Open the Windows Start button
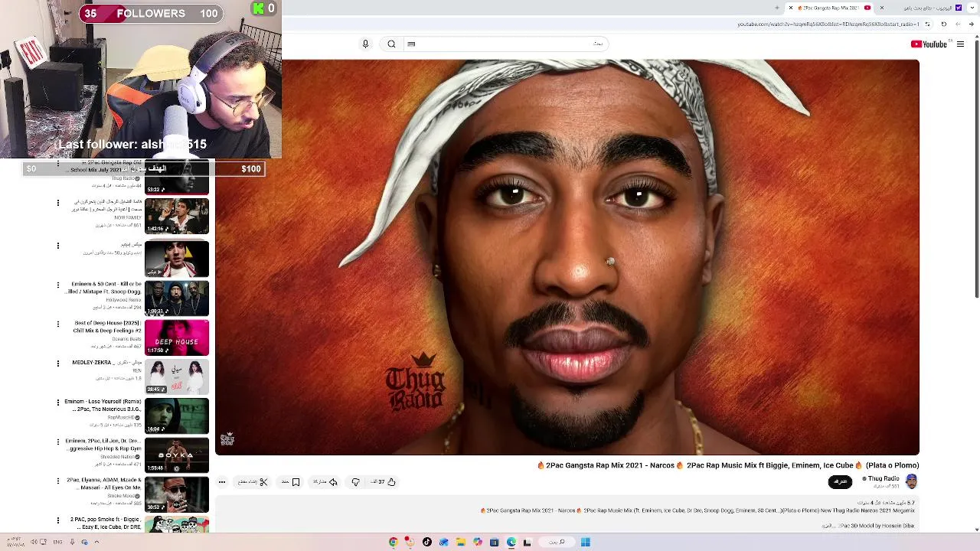Viewport: 980px width, 551px height. 586,542
